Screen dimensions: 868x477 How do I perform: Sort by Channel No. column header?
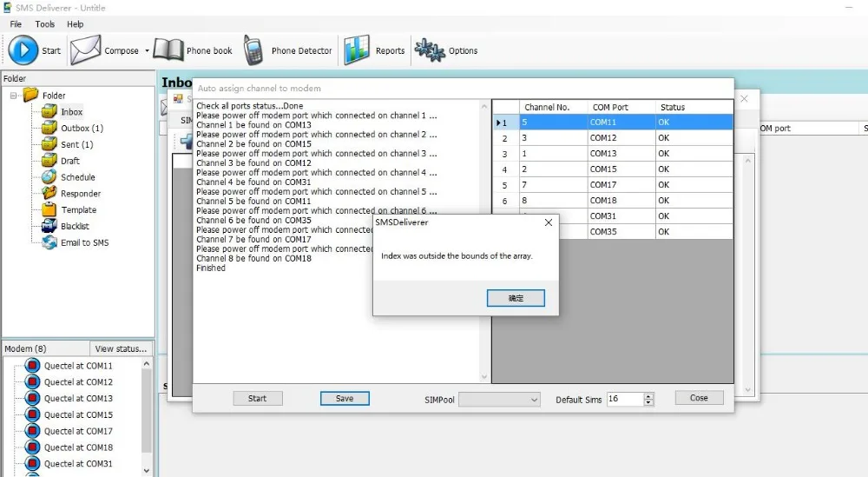click(x=554, y=107)
